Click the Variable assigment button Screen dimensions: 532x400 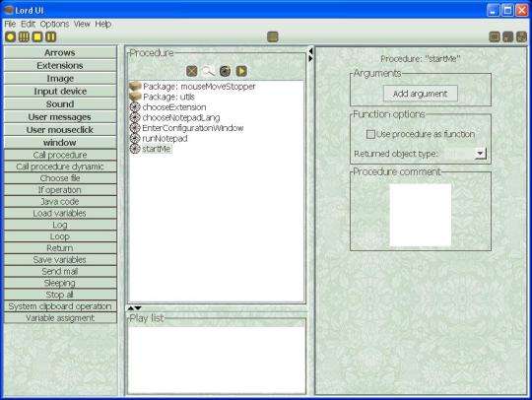60,318
